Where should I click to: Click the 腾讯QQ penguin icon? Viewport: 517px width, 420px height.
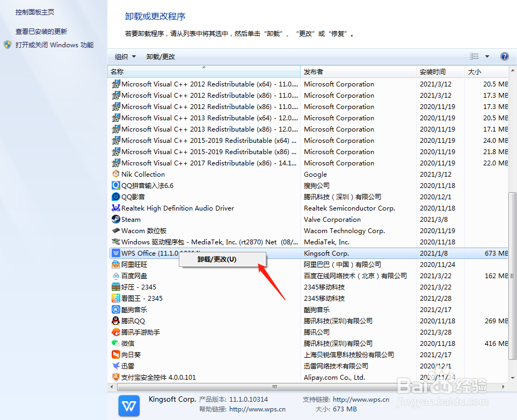(116, 321)
